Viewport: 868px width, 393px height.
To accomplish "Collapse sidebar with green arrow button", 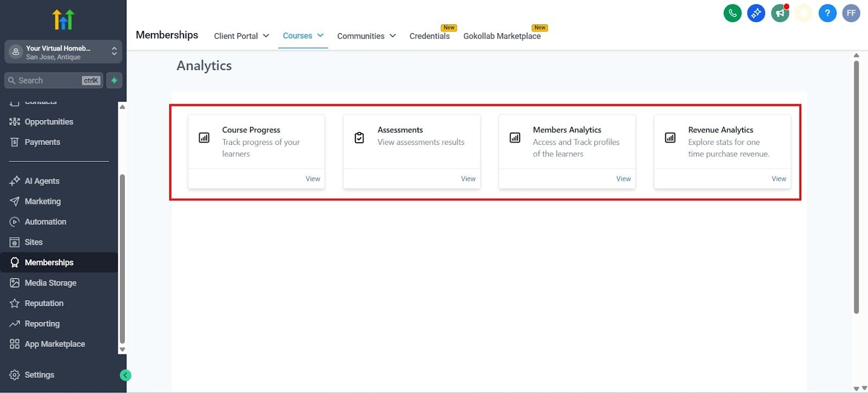I will (x=125, y=375).
